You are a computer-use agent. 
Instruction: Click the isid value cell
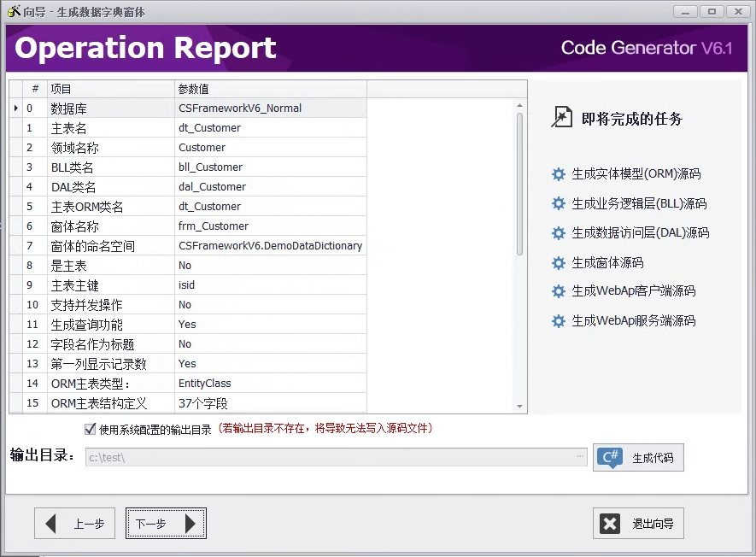click(271, 285)
